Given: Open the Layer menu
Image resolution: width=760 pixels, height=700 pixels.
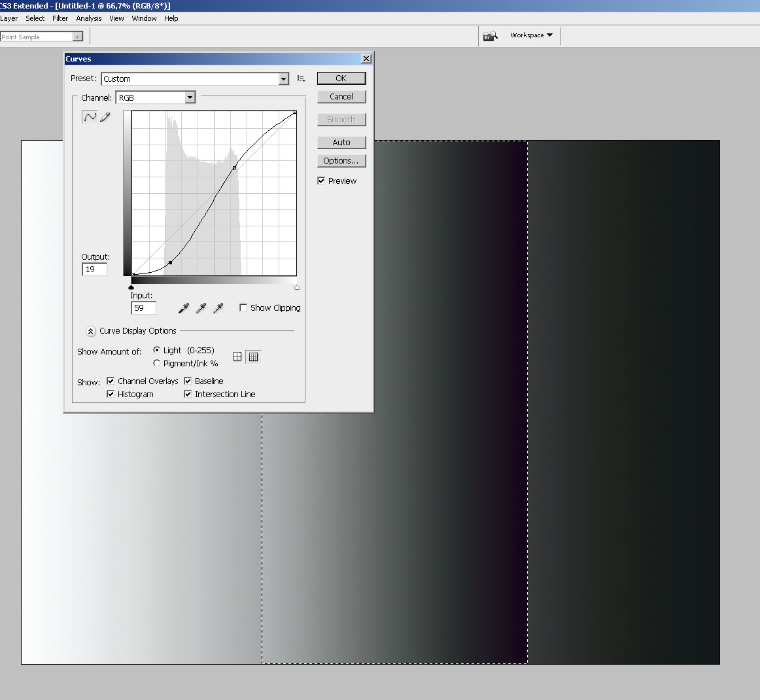Looking at the screenshot, I should click(9, 18).
